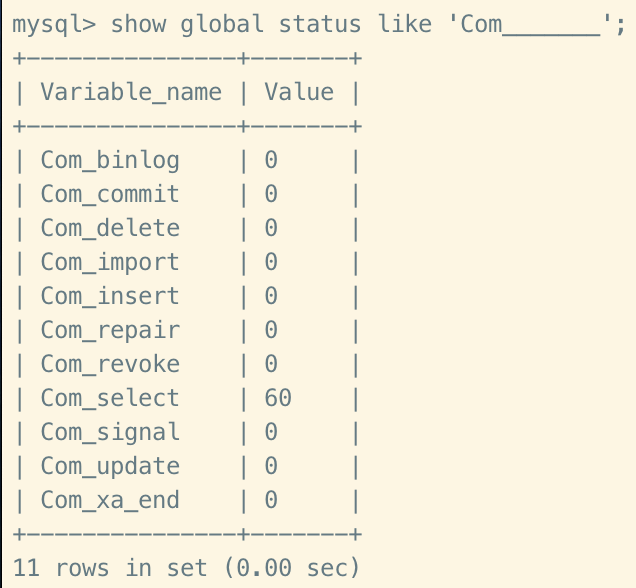Select the Com_select variable name
The height and width of the screenshot is (588, 636).
point(110,398)
